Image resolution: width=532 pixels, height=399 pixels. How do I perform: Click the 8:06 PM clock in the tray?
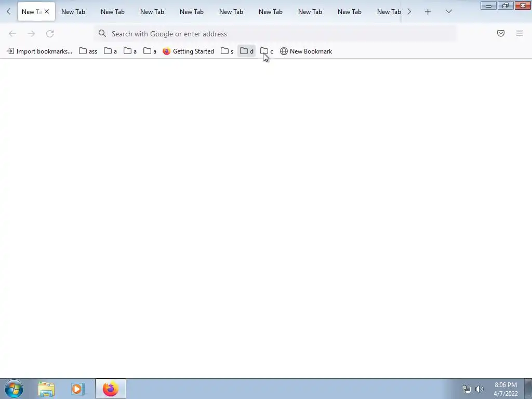pyautogui.click(x=506, y=389)
